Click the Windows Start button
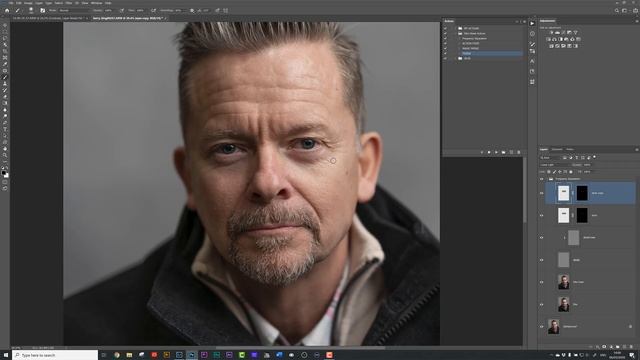Viewport: 640px width, 360px height. 6,355
